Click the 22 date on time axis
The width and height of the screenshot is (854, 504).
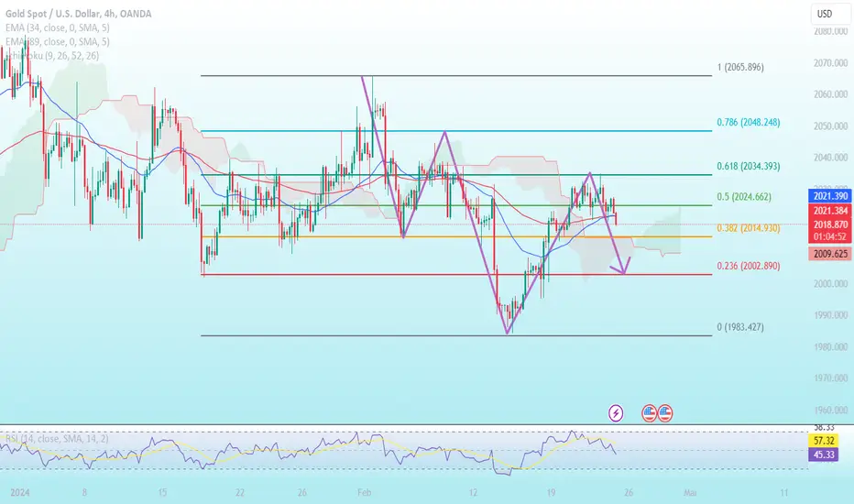pos(240,493)
